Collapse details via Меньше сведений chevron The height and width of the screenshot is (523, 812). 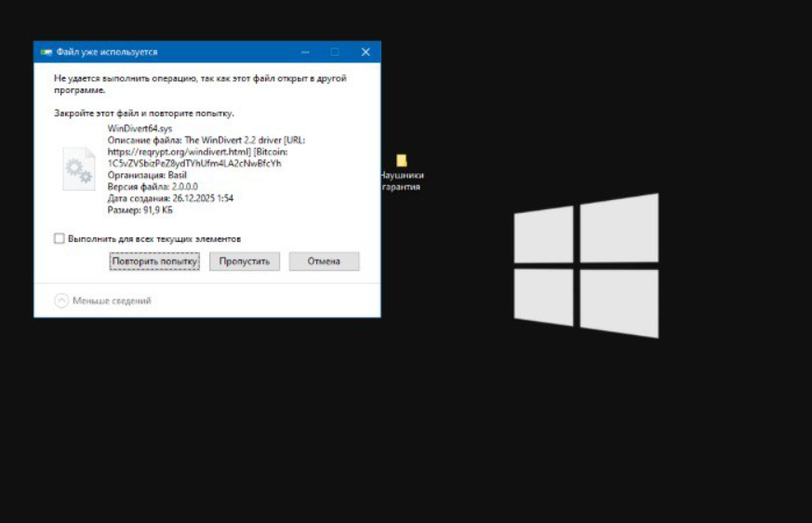pos(61,301)
